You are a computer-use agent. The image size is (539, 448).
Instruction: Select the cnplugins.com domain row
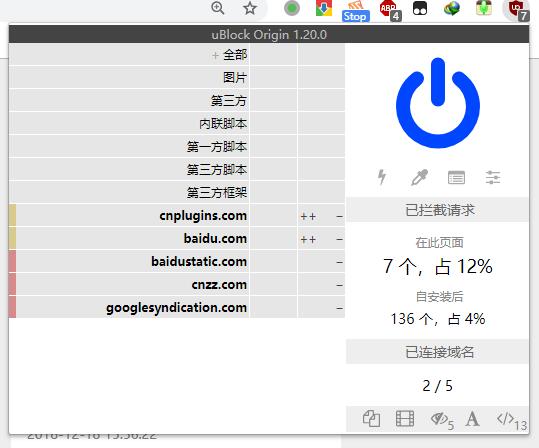(x=129, y=216)
